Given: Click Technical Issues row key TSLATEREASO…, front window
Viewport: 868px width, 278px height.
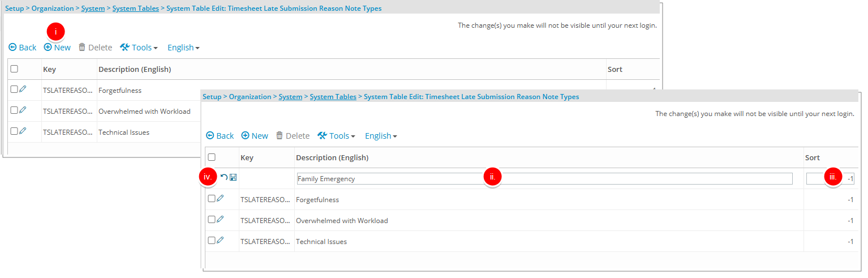Looking at the screenshot, I should [265, 241].
